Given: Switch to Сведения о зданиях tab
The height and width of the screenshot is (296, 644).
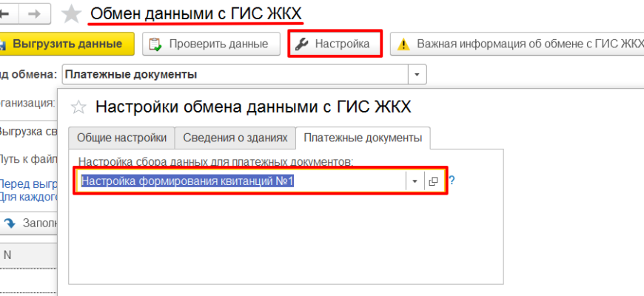Looking at the screenshot, I should [x=235, y=138].
